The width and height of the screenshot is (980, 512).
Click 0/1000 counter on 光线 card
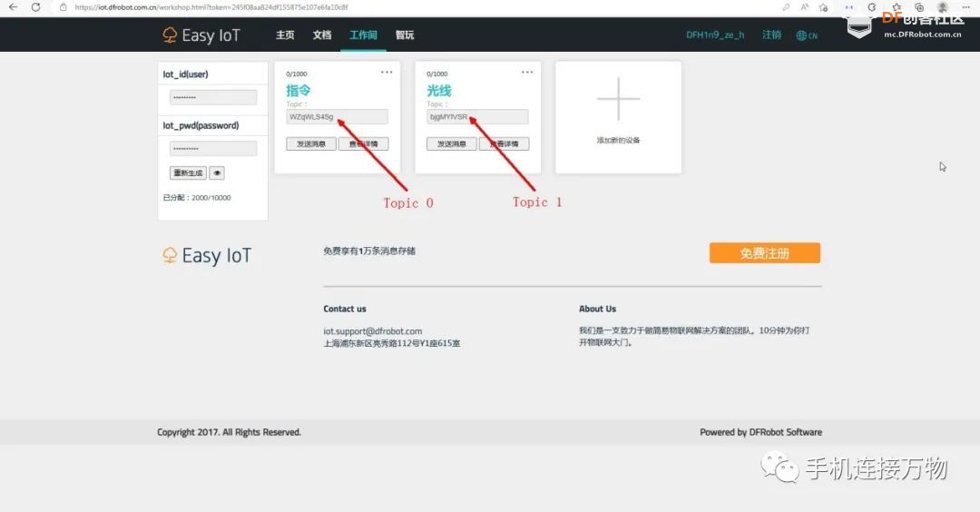pos(436,74)
